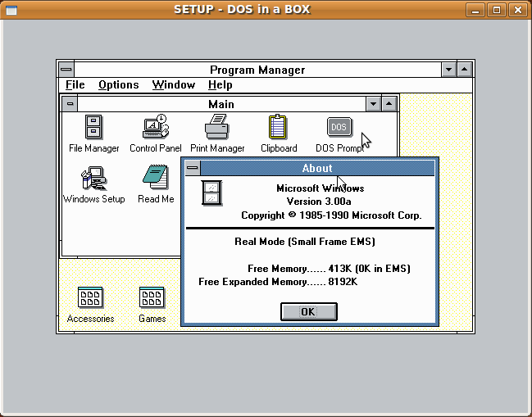Viewport: 532px width, 417px height.
Task: Maximize the Program Manager window
Action: [465, 70]
